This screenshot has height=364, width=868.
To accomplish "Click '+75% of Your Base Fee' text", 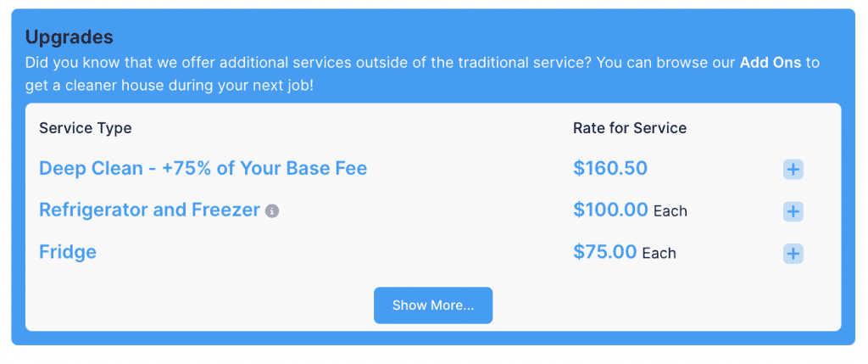I will (264, 168).
